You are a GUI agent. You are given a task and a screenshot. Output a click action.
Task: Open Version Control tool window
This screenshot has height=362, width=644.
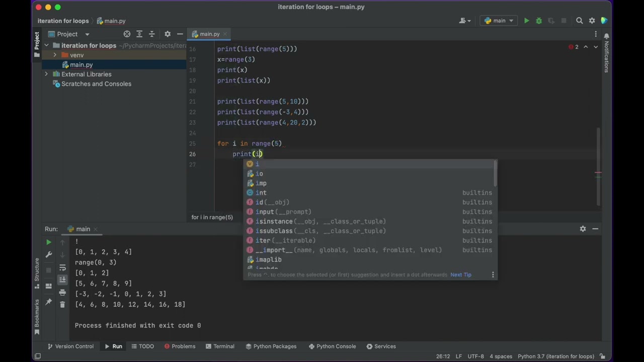coord(70,346)
